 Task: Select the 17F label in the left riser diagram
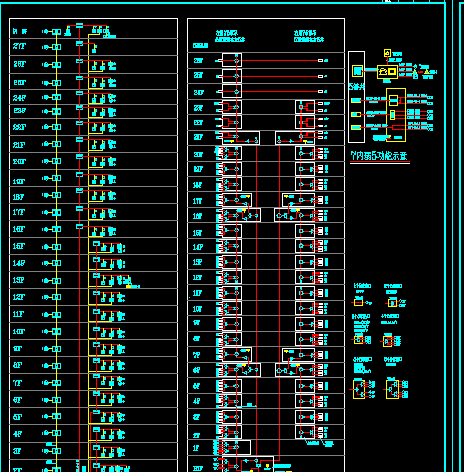pos(19,212)
